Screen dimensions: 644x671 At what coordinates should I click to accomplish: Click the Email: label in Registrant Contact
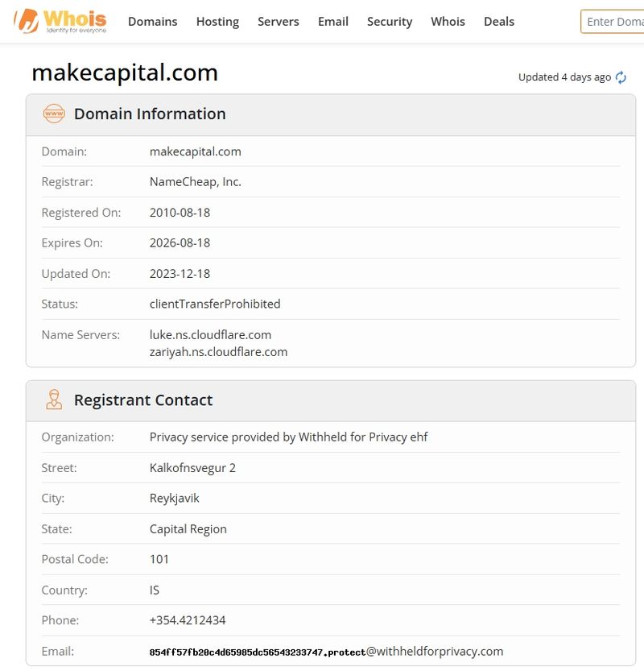coord(58,652)
